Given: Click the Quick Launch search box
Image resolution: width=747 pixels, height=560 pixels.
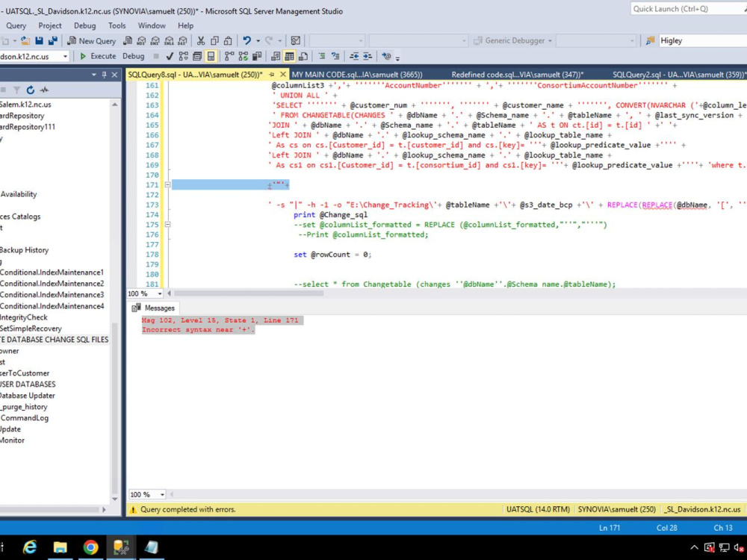Looking at the screenshot, I should click(689, 8).
